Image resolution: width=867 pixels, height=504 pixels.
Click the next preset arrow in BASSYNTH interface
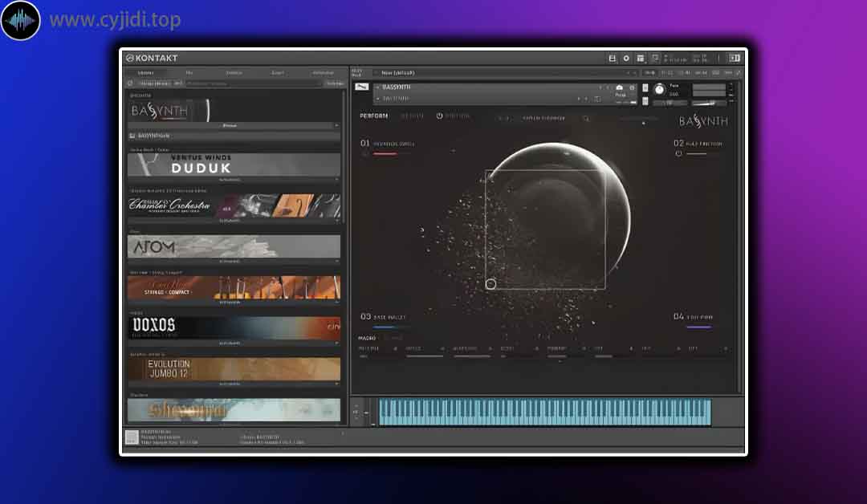coord(507,118)
